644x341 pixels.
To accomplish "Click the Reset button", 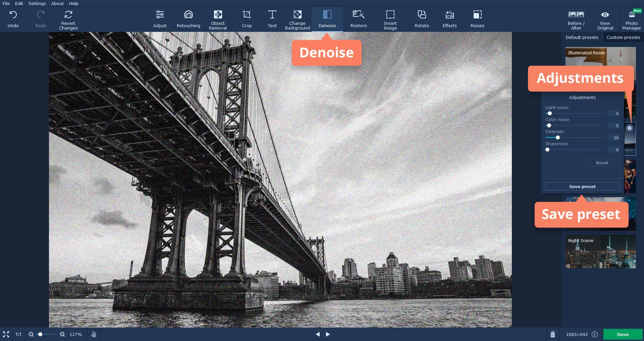I will [x=602, y=163].
